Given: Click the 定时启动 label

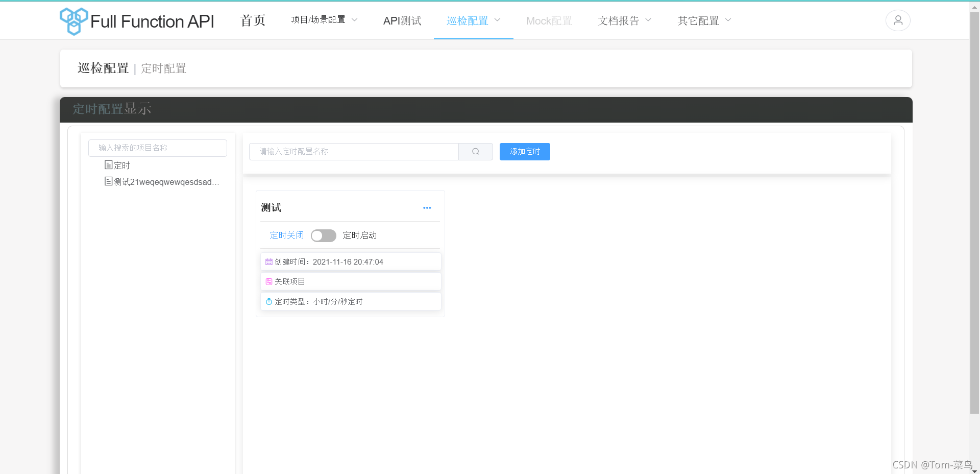Looking at the screenshot, I should click(360, 235).
